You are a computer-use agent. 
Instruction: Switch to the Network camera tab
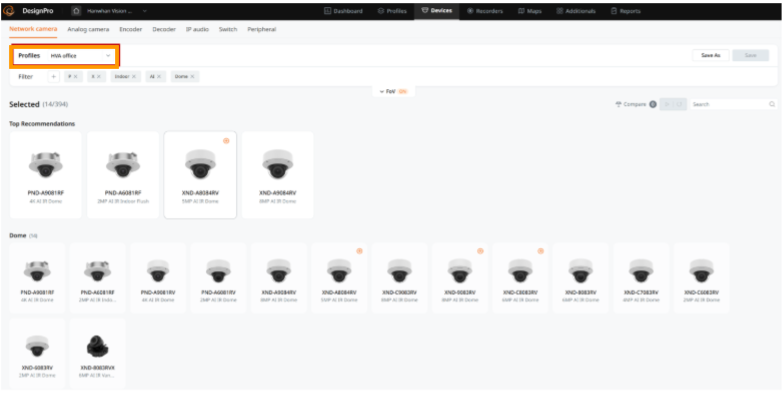tap(33, 30)
